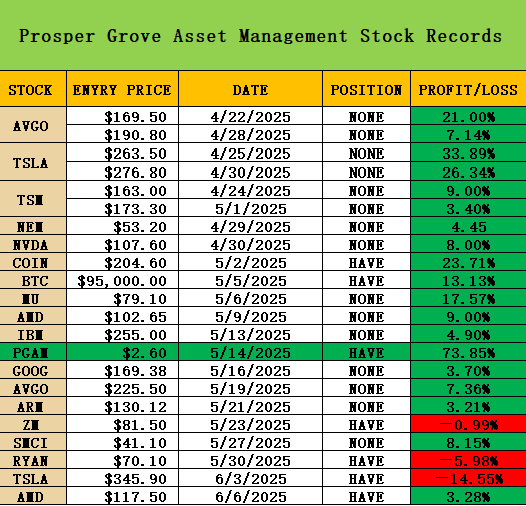Click the DATE column header
Viewport: 526px width, 506px height.
click(251, 89)
